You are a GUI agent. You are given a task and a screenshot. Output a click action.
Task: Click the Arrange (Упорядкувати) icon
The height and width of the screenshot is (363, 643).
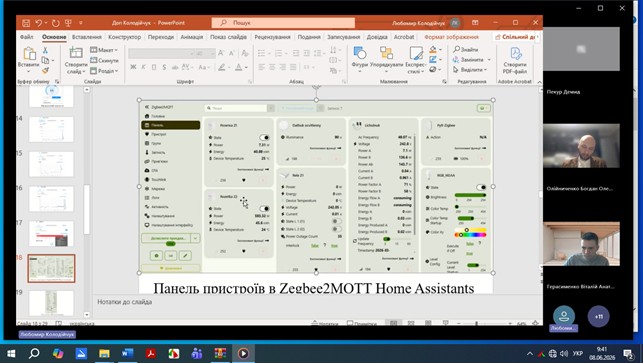(386, 53)
